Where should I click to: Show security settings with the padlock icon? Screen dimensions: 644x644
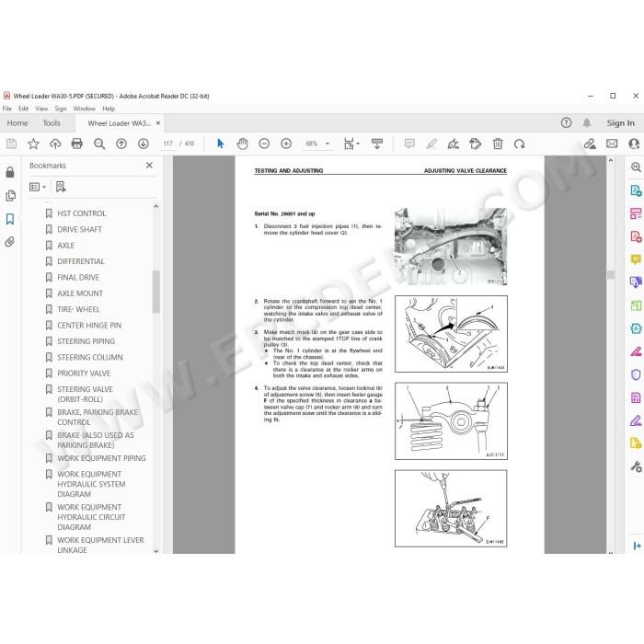[10, 172]
